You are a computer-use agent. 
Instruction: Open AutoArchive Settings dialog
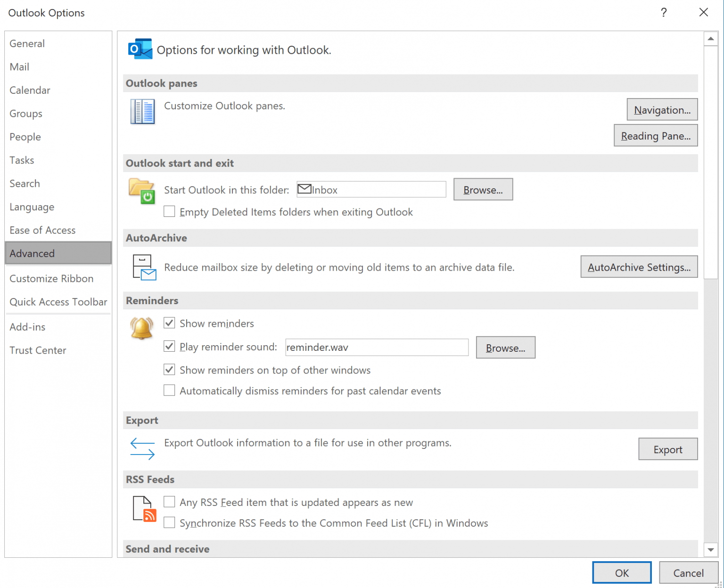pyautogui.click(x=639, y=267)
